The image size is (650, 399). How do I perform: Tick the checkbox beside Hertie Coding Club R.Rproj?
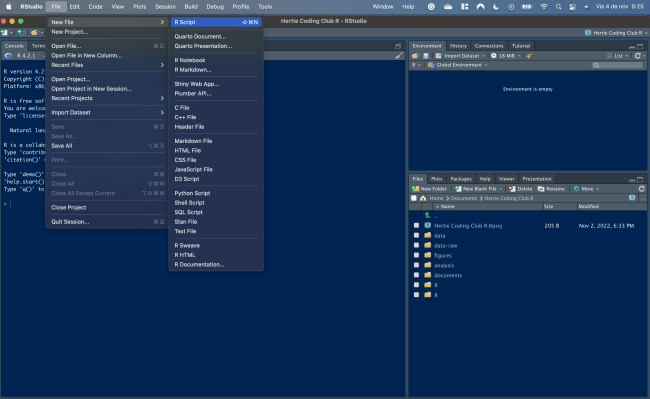click(416, 225)
